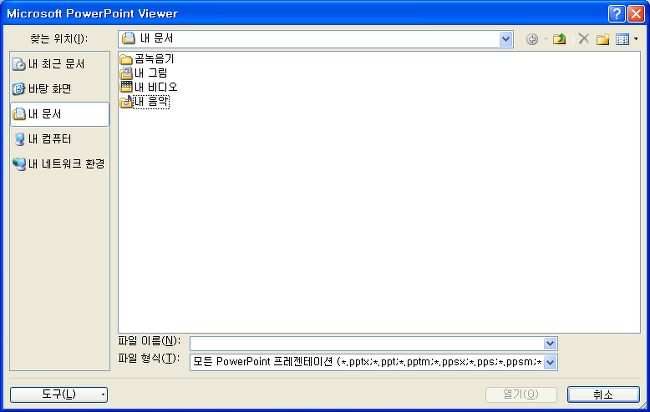650x412 pixels.
Task: Create a new folder icon
Action: click(x=603, y=39)
